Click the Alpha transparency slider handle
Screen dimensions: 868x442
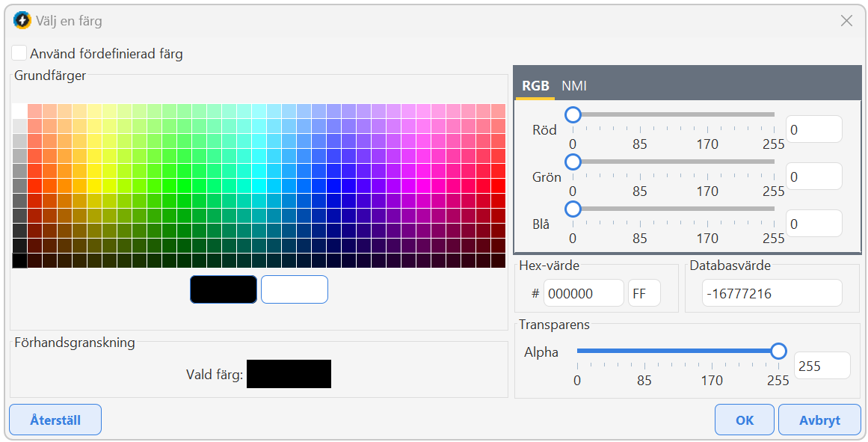pos(778,351)
